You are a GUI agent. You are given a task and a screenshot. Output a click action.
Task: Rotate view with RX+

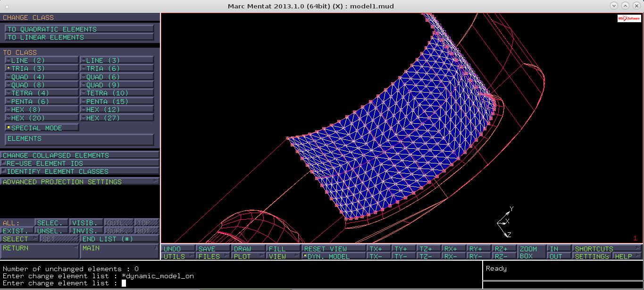(454, 249)
